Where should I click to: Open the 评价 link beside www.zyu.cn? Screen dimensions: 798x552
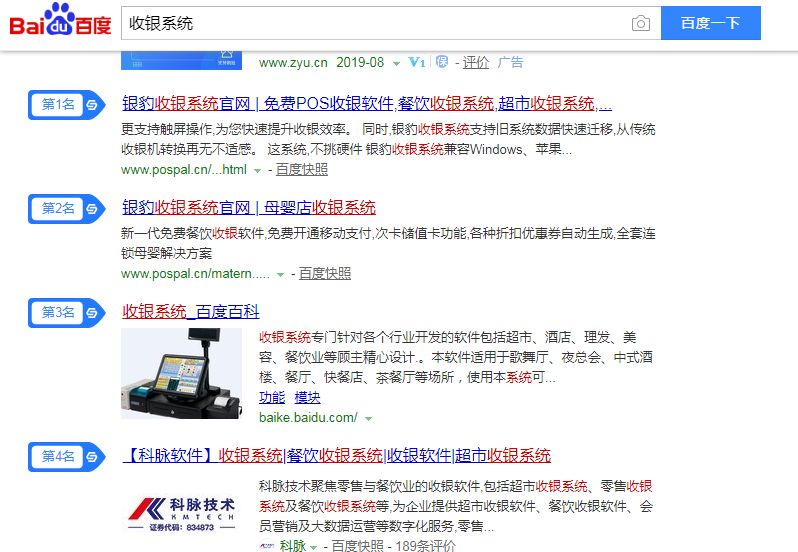[x=475, y=63]
